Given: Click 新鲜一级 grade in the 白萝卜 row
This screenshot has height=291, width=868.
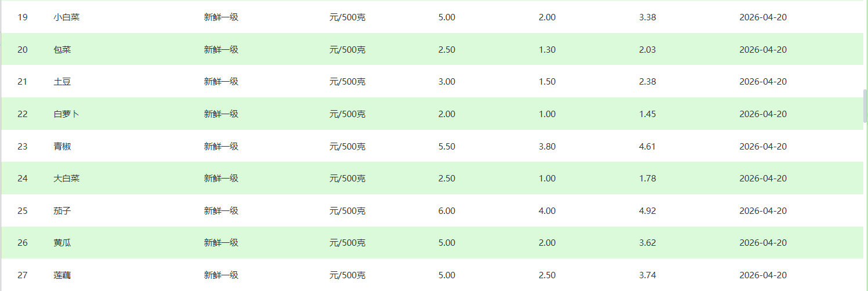Looking at the screenshot, I should click(221, 114).
